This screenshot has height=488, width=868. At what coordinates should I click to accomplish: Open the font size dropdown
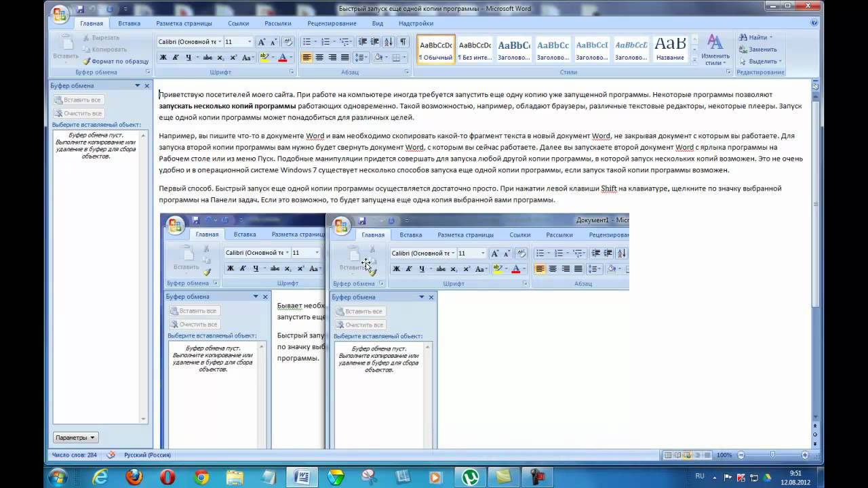[250, 42]
